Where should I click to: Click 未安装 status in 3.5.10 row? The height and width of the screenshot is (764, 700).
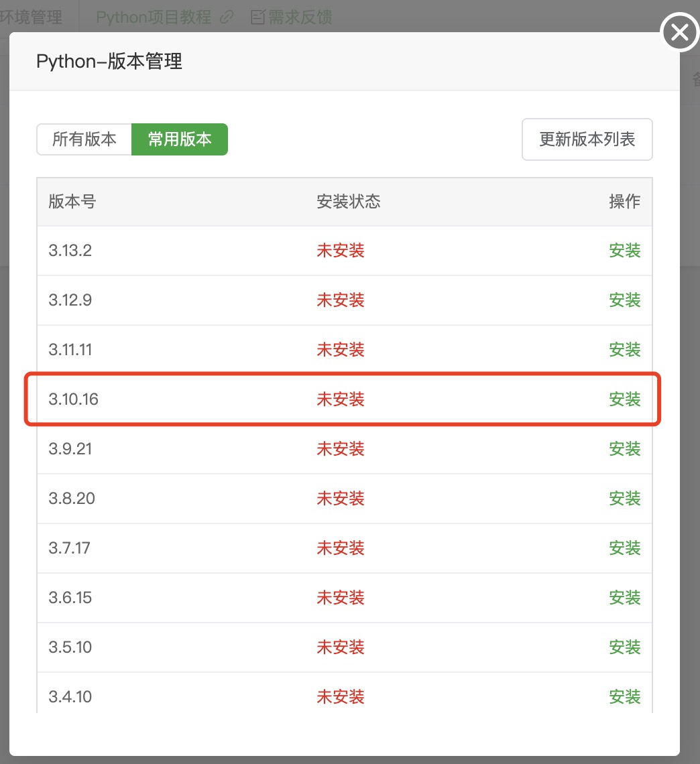(341, 647)
